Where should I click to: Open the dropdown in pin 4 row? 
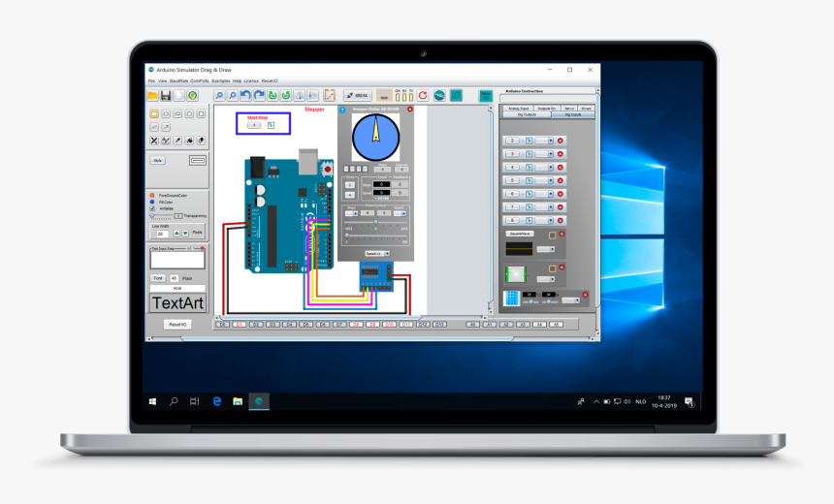545,167
